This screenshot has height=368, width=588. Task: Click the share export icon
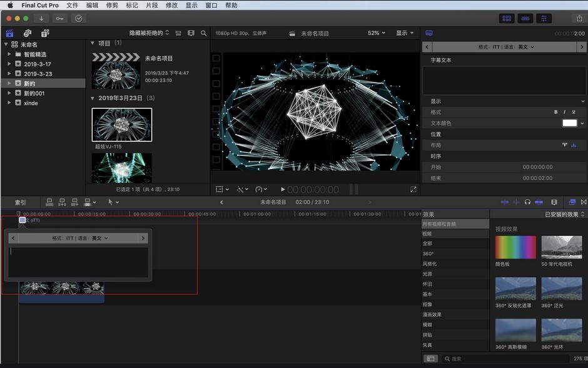tap(579, 19)
